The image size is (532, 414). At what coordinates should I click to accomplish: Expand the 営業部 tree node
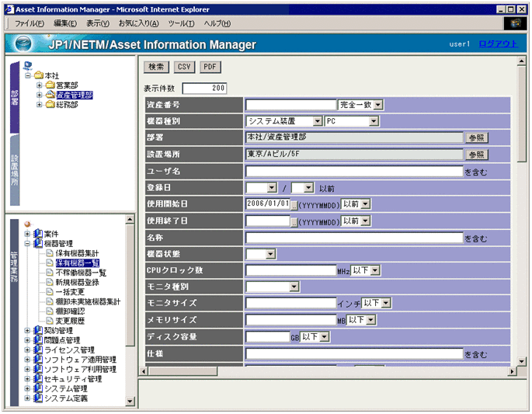(39, 85)
